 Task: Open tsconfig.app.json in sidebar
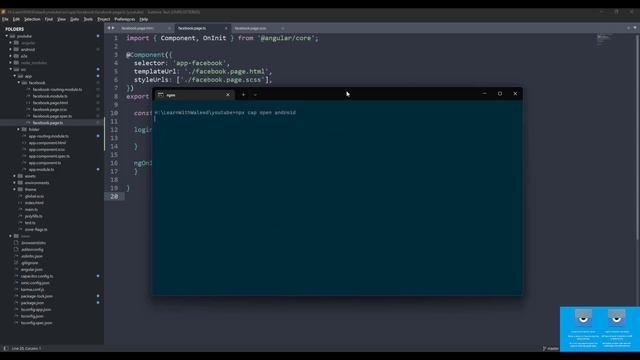36,309
